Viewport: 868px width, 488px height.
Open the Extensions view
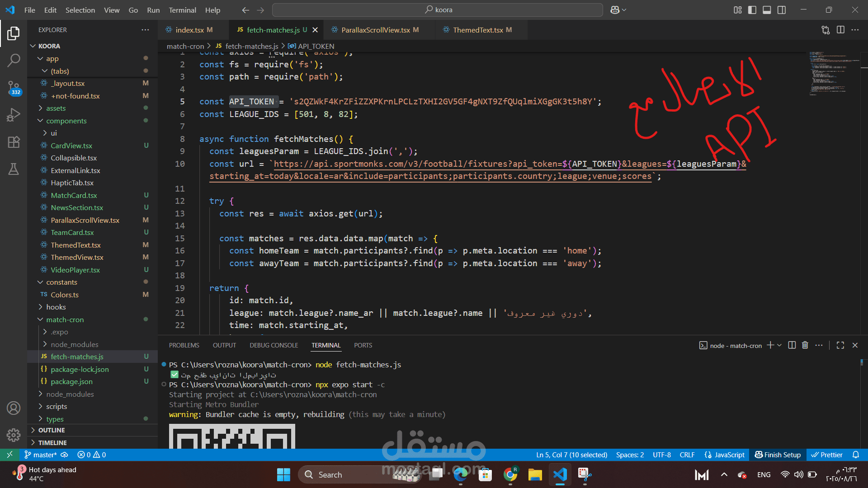coord(14,142)
